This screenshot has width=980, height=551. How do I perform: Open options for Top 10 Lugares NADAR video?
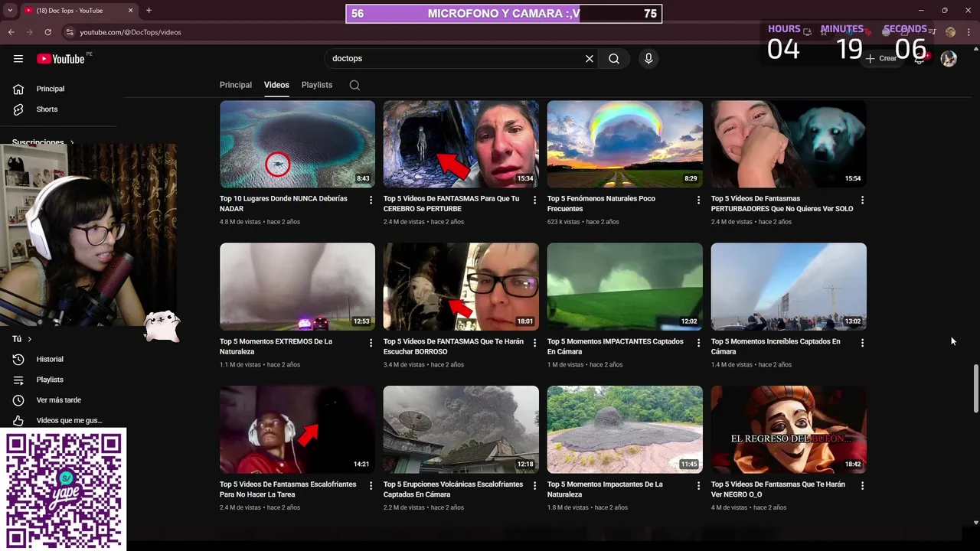(371, 200)
